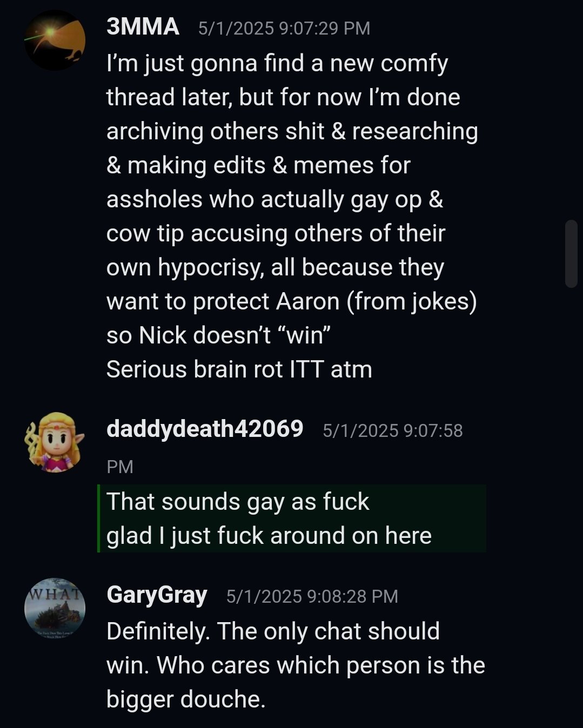The image size is (583, 728).
Task: Click the 9:07:29 PM timestamp
Action: [x=284, y=28]
